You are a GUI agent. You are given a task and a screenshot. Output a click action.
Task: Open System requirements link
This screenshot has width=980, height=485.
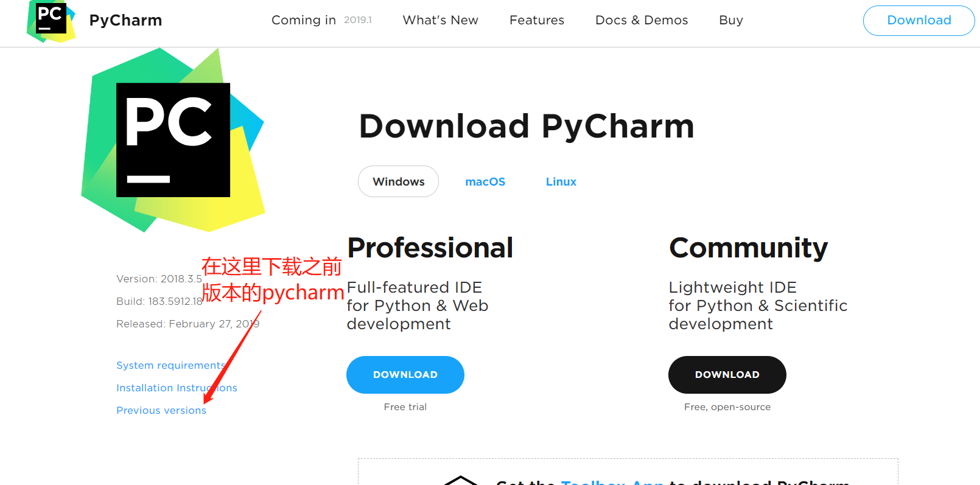tap(171, 365)
